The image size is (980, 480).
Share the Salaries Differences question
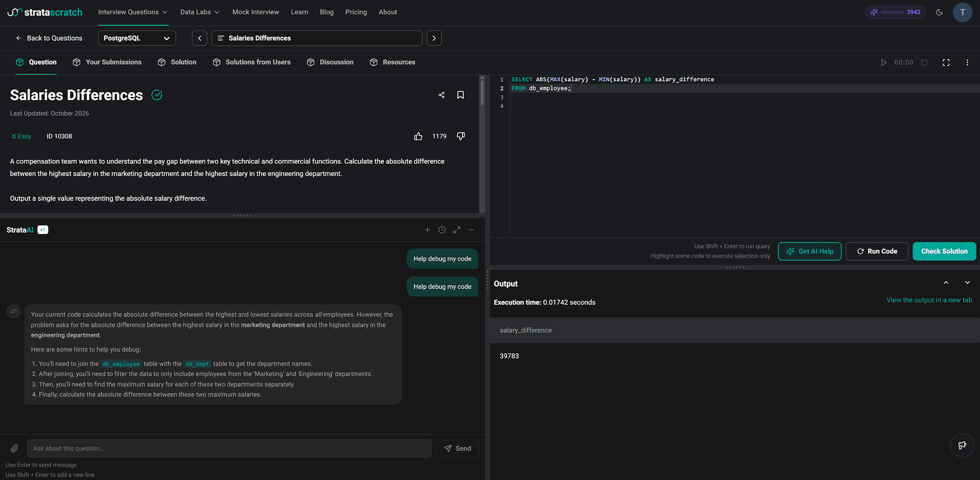[x=442, y=95]
